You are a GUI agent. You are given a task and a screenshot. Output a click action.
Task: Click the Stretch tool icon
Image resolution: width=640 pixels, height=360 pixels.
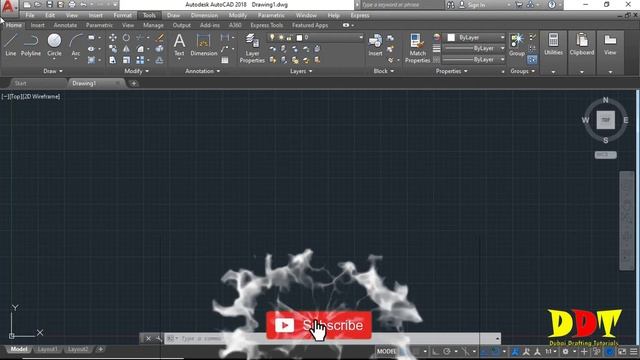113,60
